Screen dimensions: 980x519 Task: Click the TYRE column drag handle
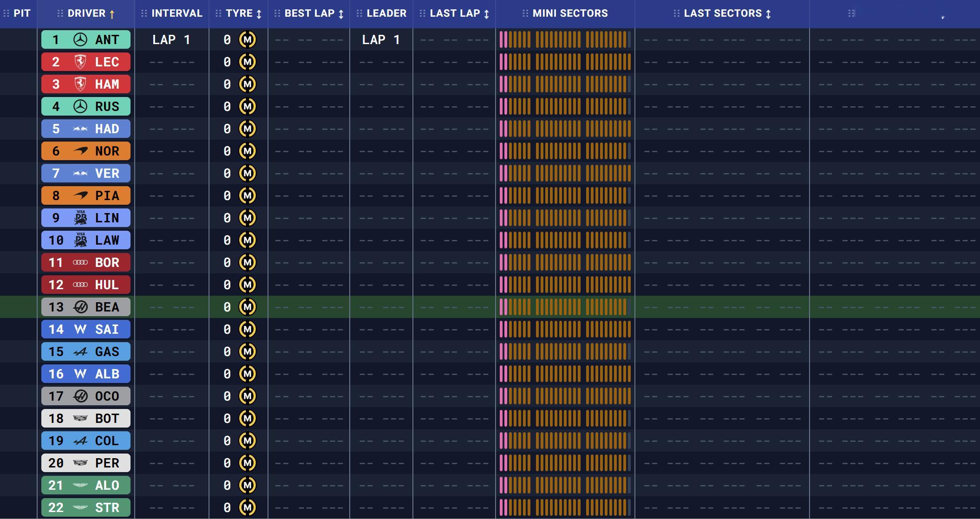(x=218, y=13)
